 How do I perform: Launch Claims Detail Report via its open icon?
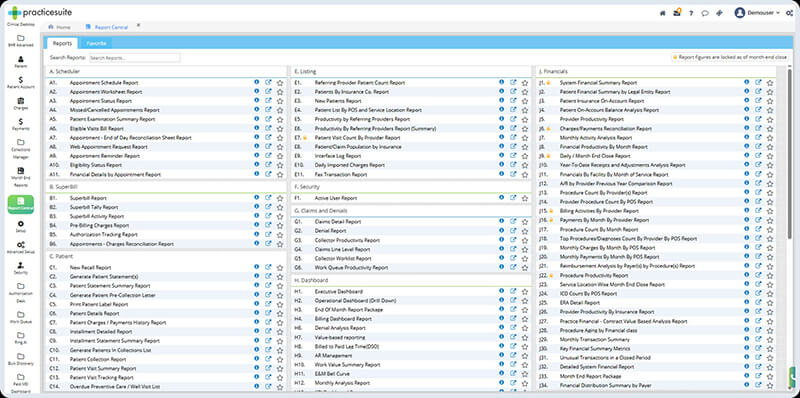[513, 221]
